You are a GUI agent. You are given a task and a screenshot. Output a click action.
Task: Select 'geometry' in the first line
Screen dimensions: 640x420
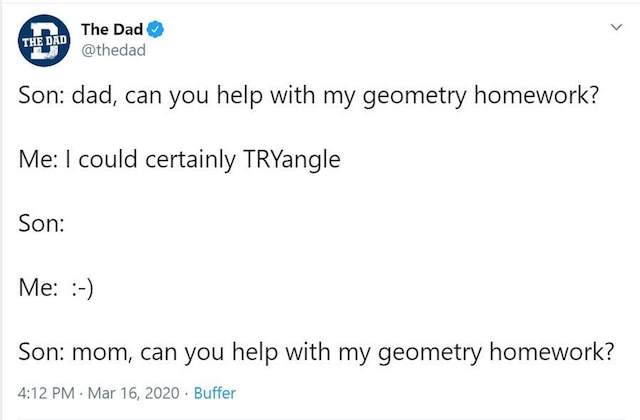tap(414, 96)
